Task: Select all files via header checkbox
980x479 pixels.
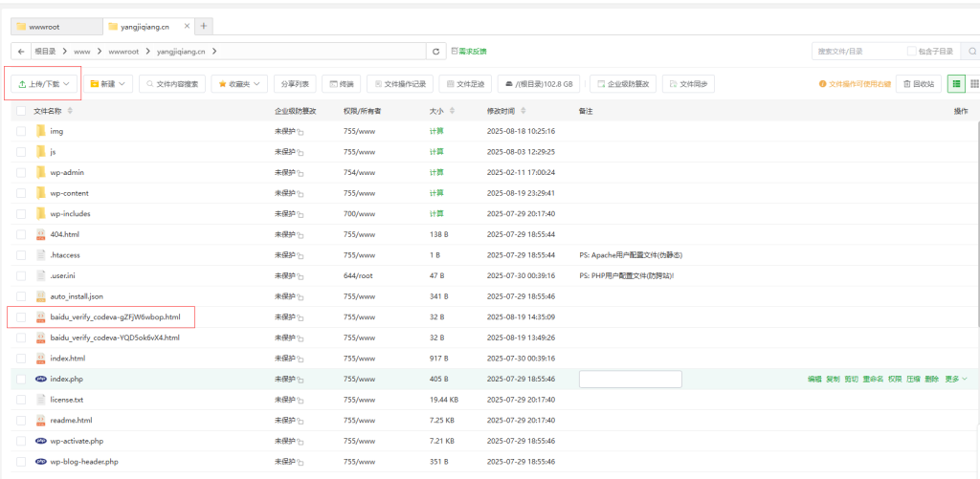Action: 21,111
